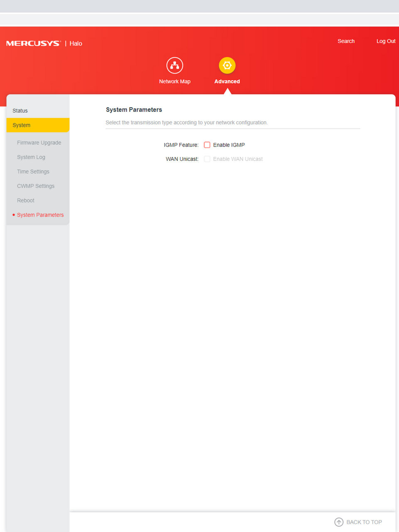Open Firmware Upgrade page
Viewport: 399px width, 532px height.
click(x=39, y=143)
